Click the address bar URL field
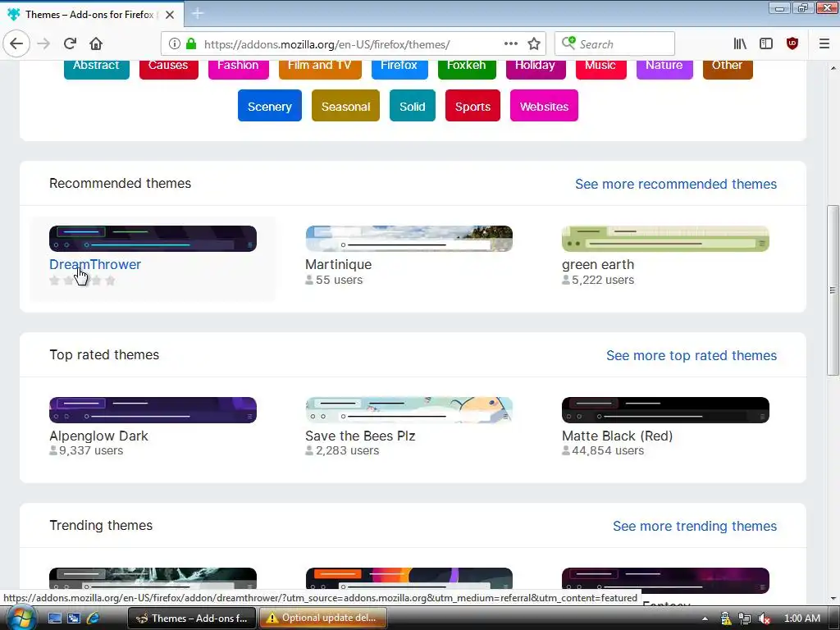This screenshot has height=630, width=840. pos(352,44)
